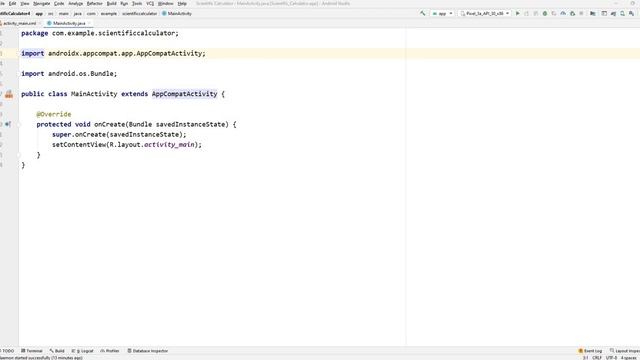Click the CRLF line separator indicator
Viewport: 640px width, 360px height.
[x=597, y=358]
